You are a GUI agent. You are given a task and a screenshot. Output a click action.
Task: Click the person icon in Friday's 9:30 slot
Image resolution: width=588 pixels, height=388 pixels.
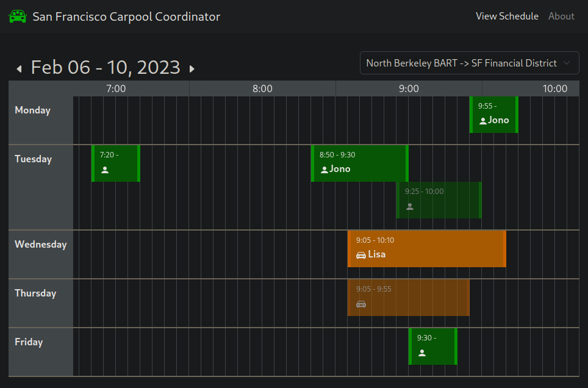point(422,353)
